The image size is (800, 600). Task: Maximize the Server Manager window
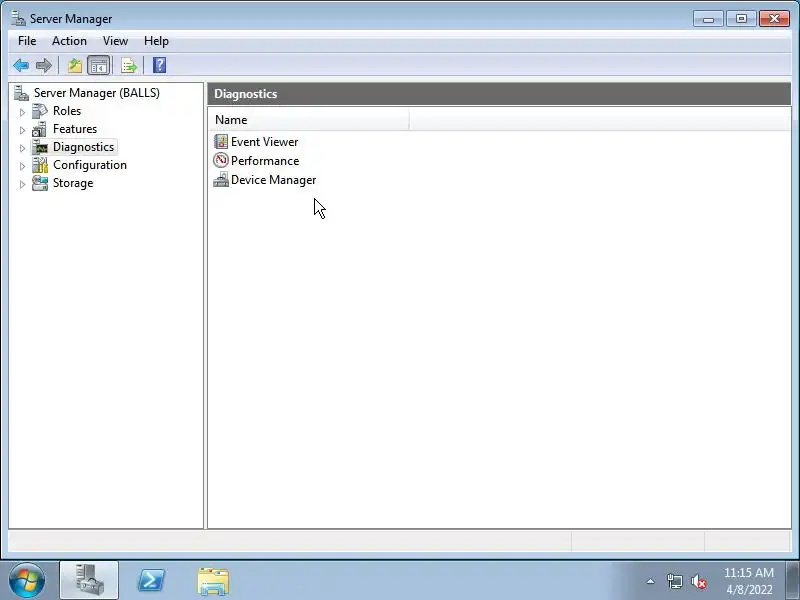click(741, 19)
